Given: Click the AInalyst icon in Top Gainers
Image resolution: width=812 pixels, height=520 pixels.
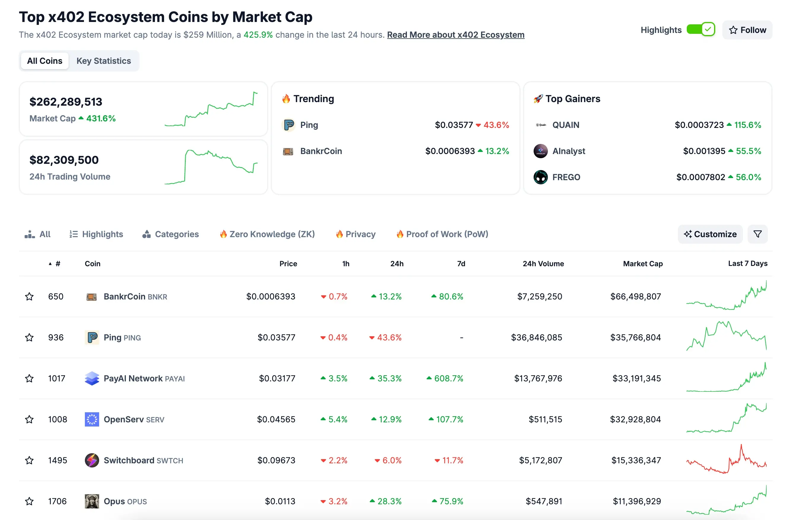Looking at the screenshot, I should pyautogui.click(x=540, y=151).
